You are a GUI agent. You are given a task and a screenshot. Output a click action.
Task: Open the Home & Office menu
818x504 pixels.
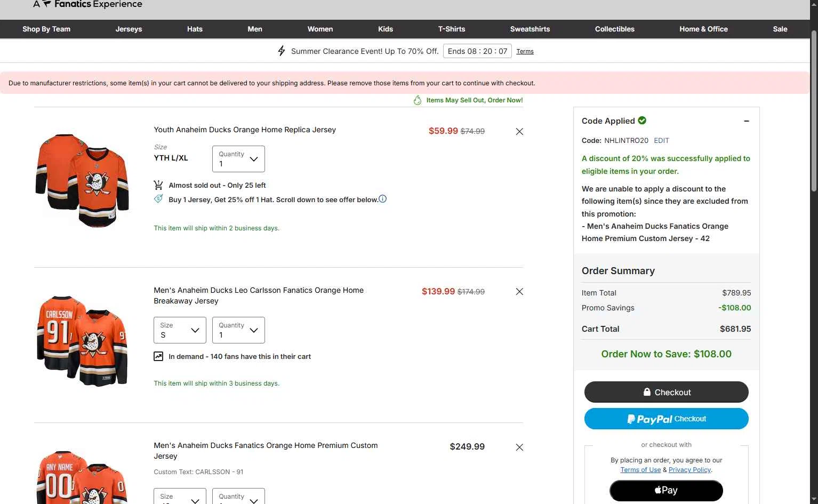click(703, 29)
